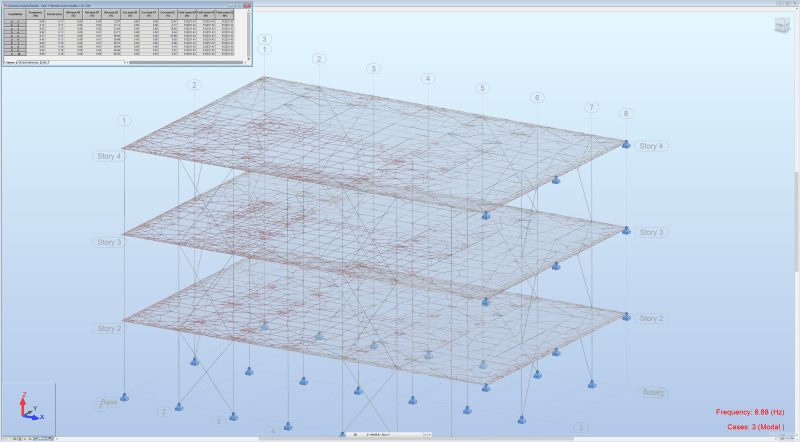Open the Values tab in results table
The image size is (800, 442).
10,62
